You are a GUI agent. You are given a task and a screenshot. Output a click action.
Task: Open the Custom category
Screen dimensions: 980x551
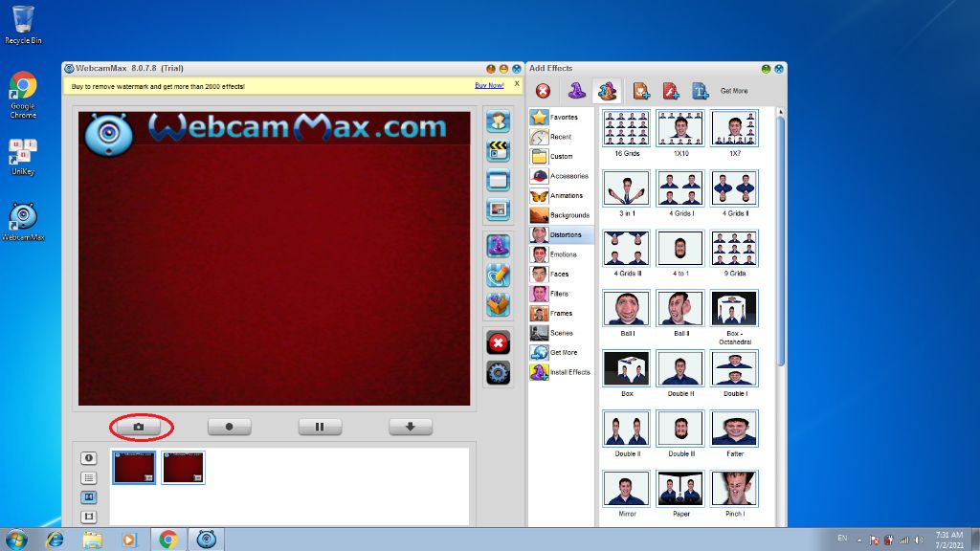pos(561,156)
